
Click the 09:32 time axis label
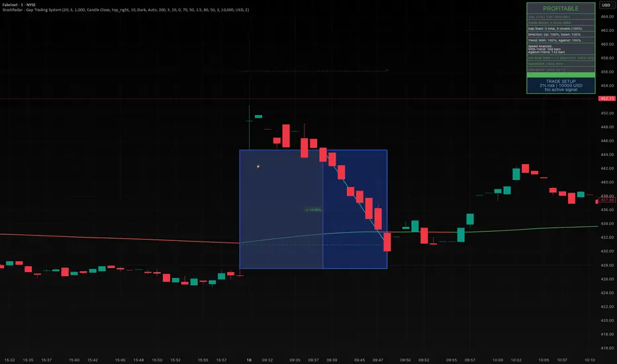[x=267, y=360]
